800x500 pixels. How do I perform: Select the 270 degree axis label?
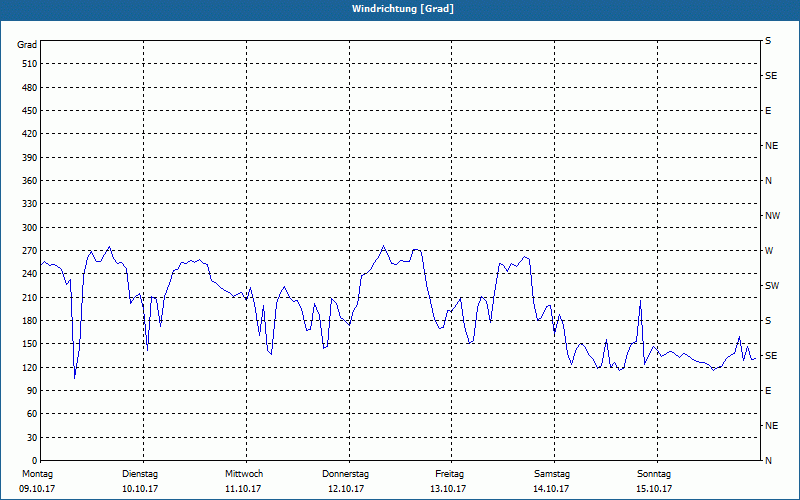point(30,251)
